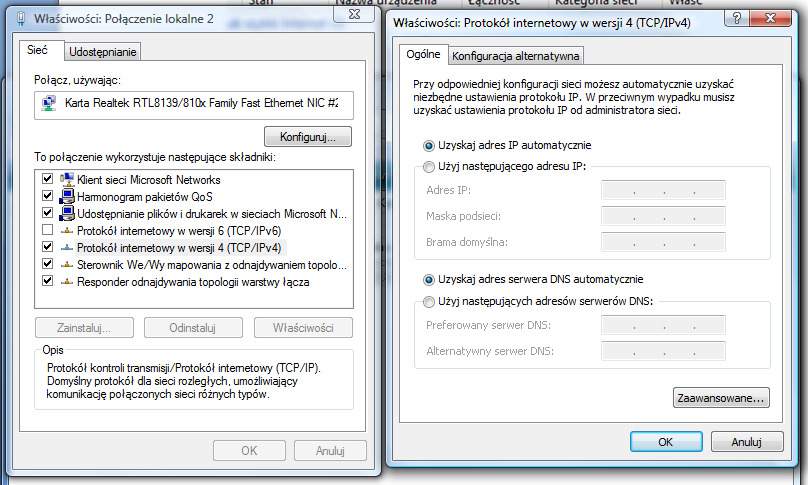Click the Alternatywny serwer DNS field

point(663,351)
